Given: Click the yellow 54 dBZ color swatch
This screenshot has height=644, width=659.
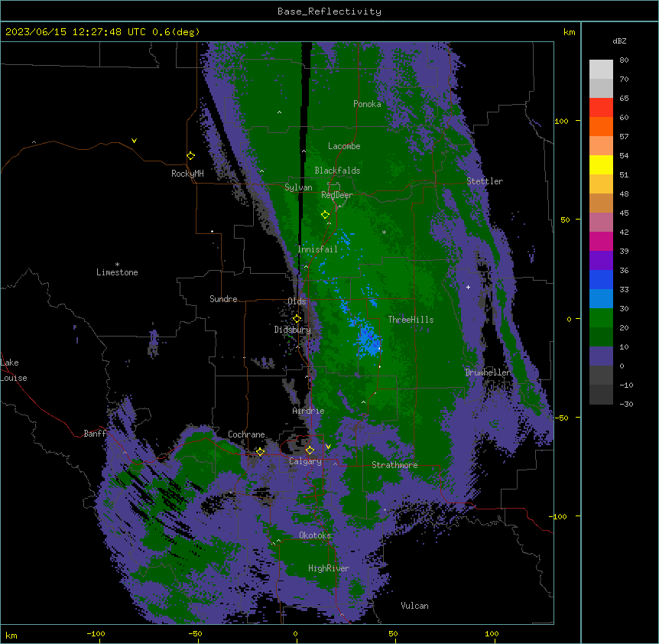Looking at the screenshot, I should click(x=601, y=164).
